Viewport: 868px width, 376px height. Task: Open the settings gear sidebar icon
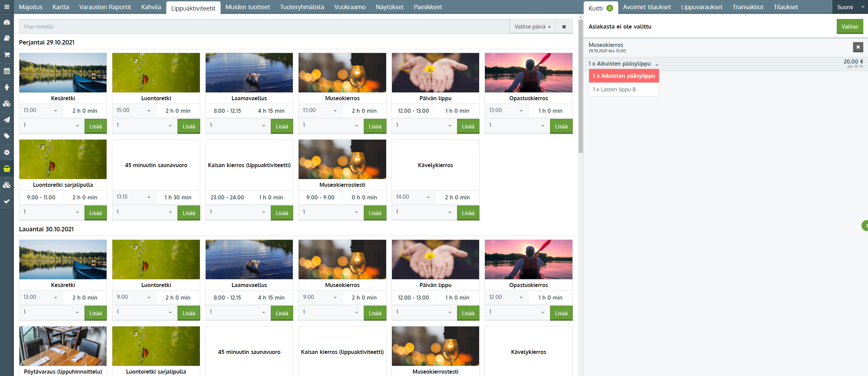click(7, 153)
